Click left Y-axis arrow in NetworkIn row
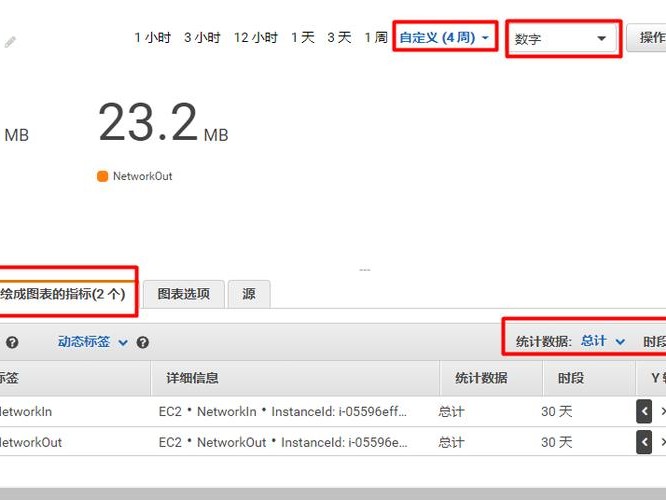Viewport: 666px width, 500px height. pos(644,411)
